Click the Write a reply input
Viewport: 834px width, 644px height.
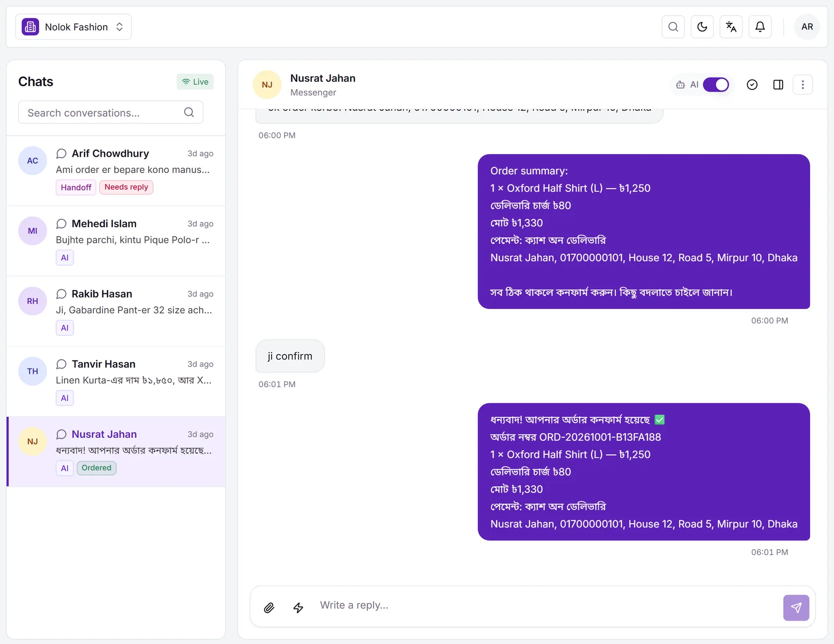pos(547,605)
